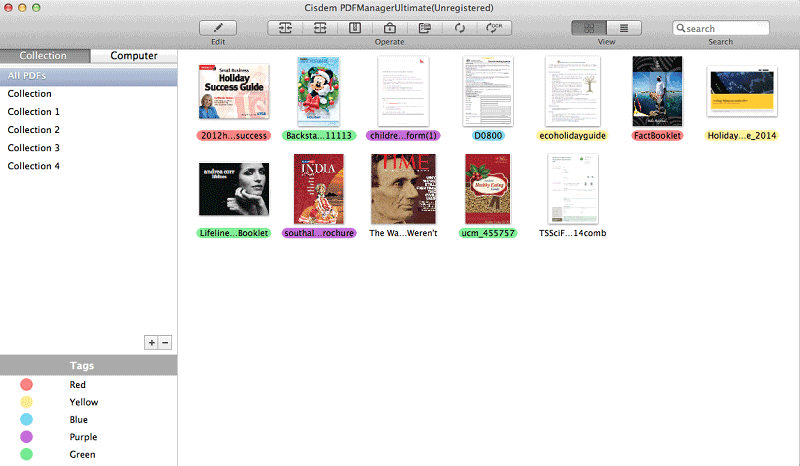Click the extract/export pages icon in Operate
This screenshot has width=800, height=466.
pyautogui.click(x=424, y=28)
